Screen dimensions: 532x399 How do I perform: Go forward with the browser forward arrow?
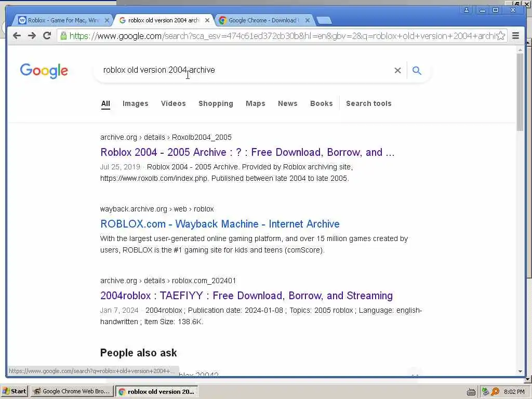click(x=32, y=36)
